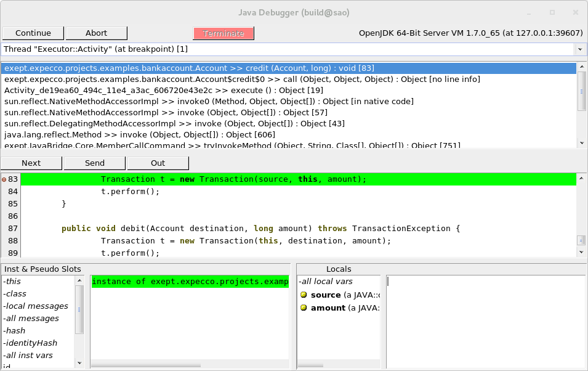The width and height of the screenshot is (588, 371).
Task: Click the yellow icon beside source variable
Action: tap(304, 295)
